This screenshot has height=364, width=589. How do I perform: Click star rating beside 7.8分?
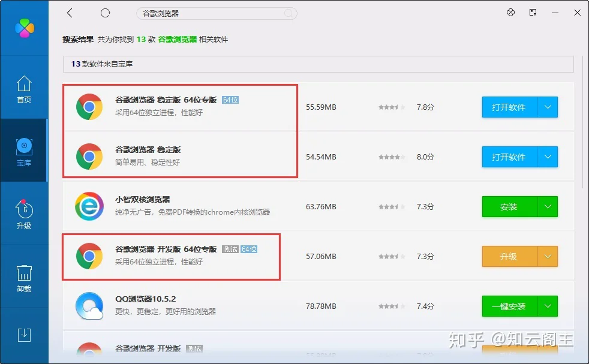[x=392, y=107]
